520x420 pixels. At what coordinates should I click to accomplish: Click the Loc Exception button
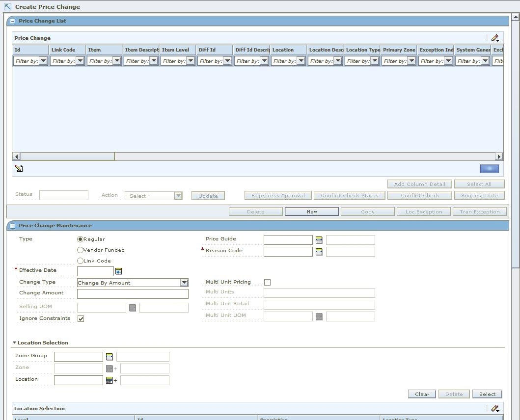click(424, 211)
